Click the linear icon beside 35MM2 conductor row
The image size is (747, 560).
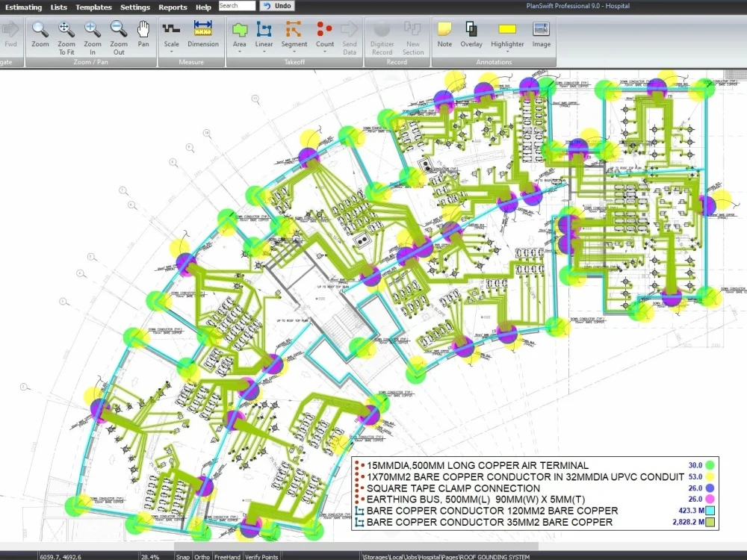point(360,523)
